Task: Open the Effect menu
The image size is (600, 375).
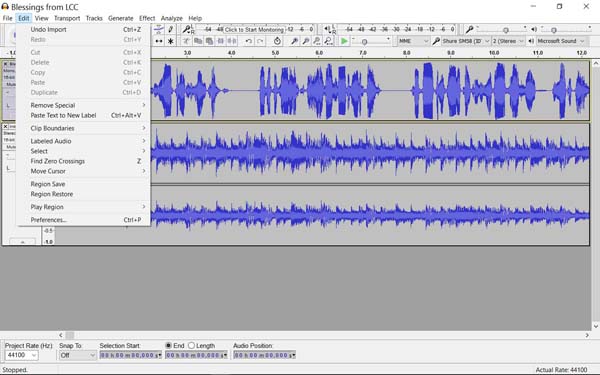Action: (147, 18)
